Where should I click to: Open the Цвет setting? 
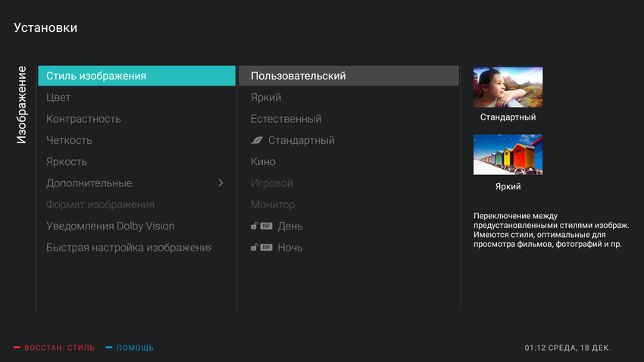tap(58, 98)
